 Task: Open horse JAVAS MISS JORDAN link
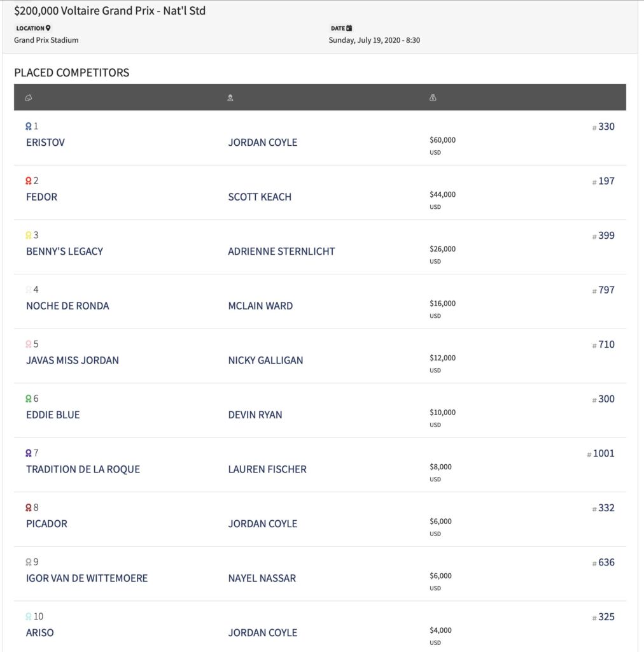coord(73,360)
